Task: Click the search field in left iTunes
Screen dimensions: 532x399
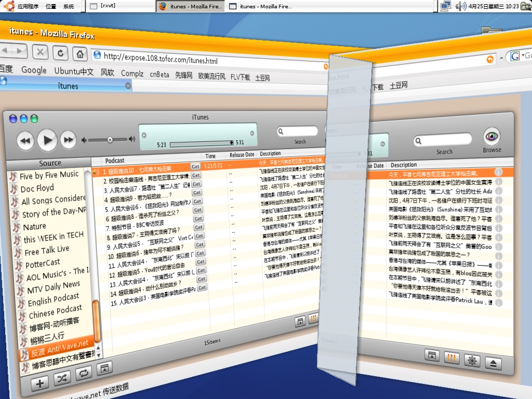Action: coord(298,131)
